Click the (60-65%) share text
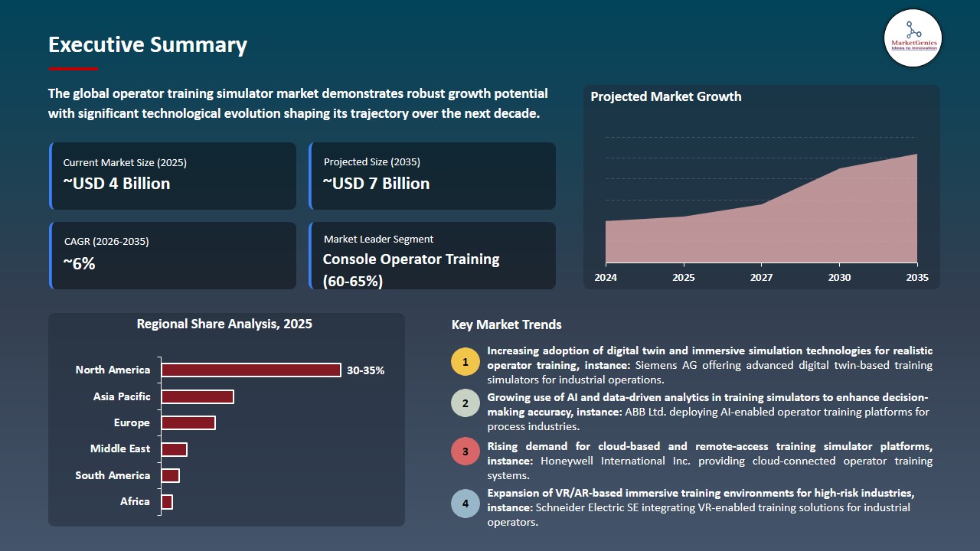The image size is (980, 551). pos(352,282)
